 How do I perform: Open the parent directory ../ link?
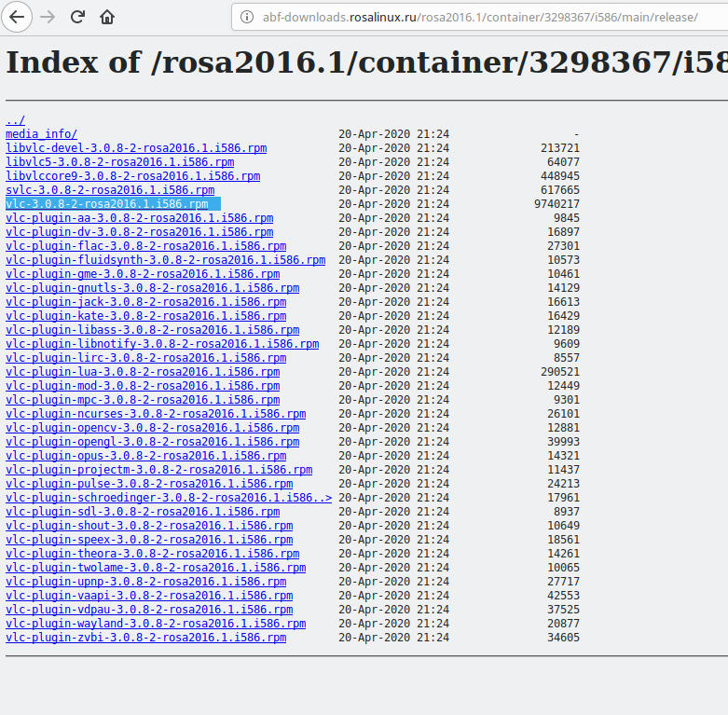[15, 120]
